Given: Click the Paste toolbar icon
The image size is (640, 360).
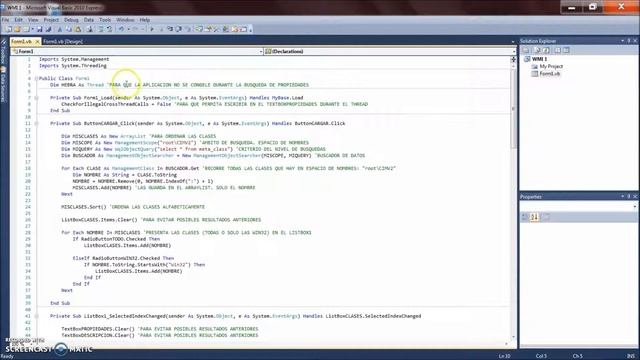Looking at the screenshot, I should [x=78, y=29].
